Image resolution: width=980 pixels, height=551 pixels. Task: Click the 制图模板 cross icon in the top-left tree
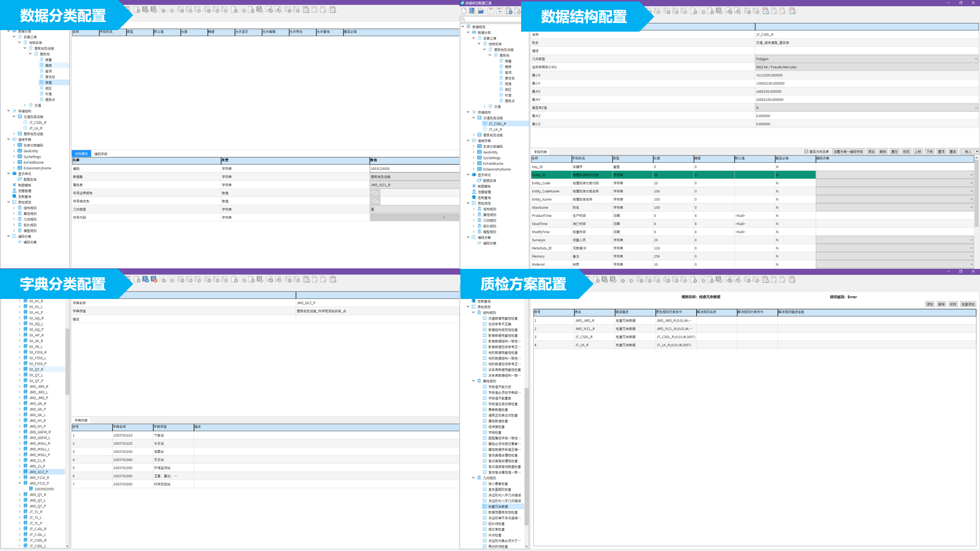pyautogui.click(x=14, y=185)
